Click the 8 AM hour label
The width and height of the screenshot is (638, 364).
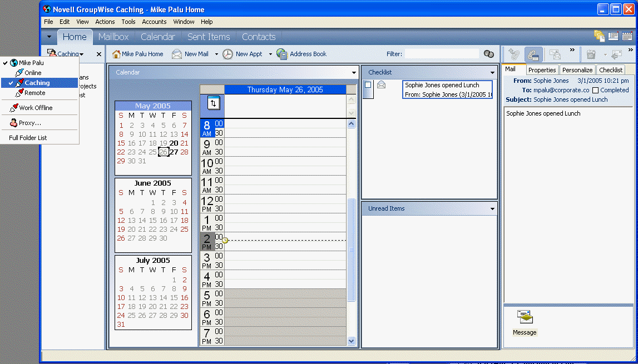pos(207,128)
